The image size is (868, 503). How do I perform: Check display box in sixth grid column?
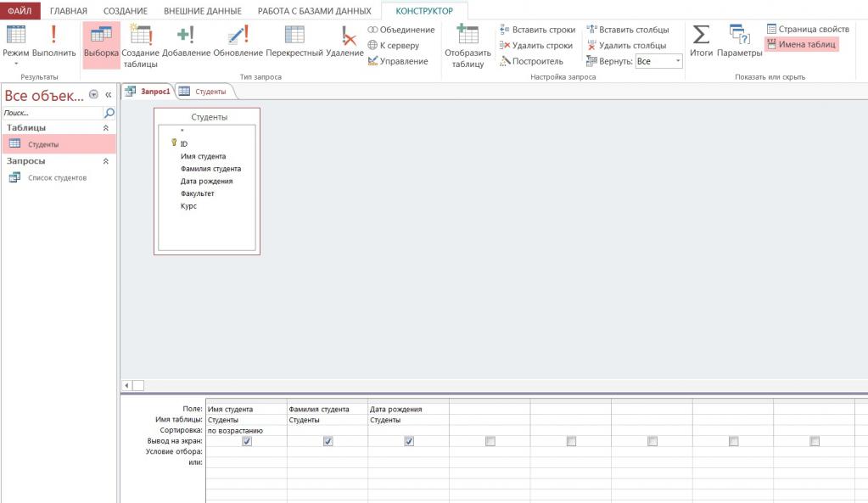652,441
